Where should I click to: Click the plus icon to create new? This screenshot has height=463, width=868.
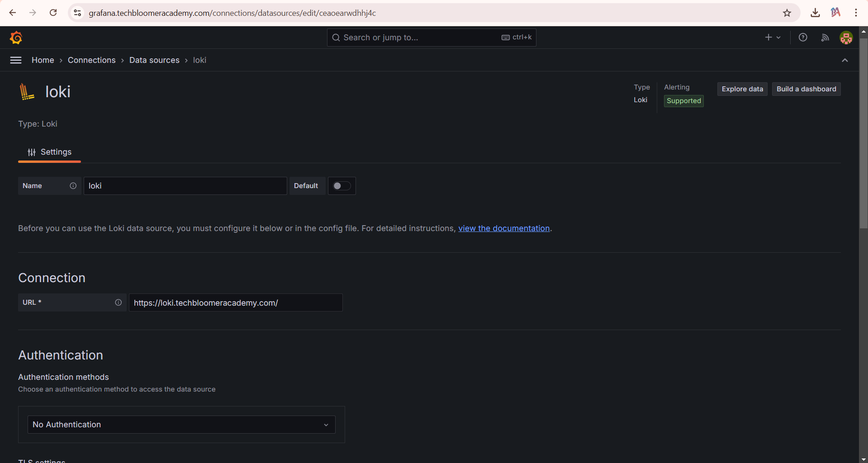pos(768,37)
